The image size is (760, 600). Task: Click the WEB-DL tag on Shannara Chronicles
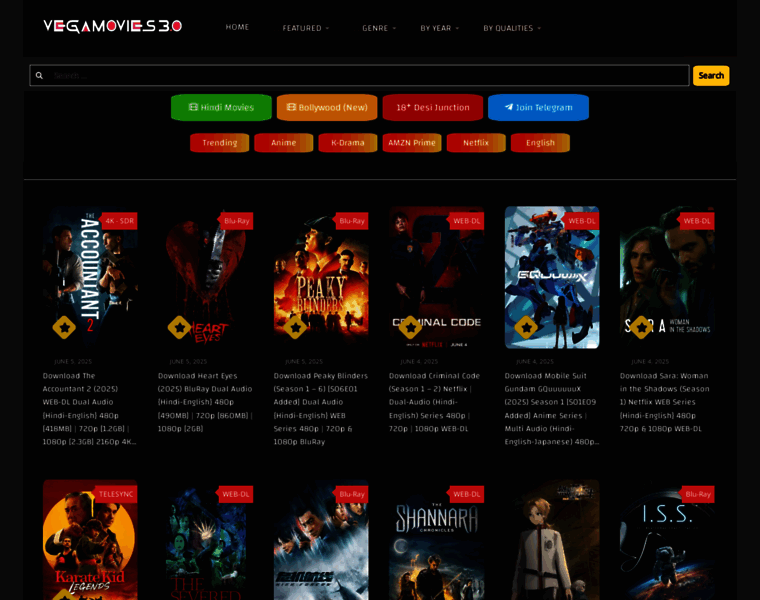point(466,494)
